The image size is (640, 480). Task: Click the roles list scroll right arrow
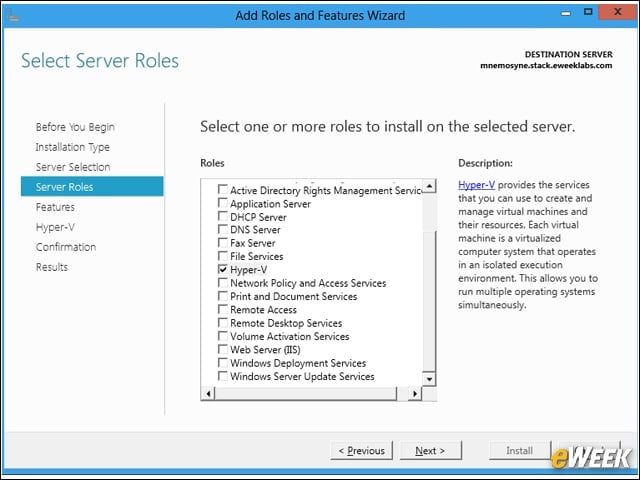coord(415,393)
